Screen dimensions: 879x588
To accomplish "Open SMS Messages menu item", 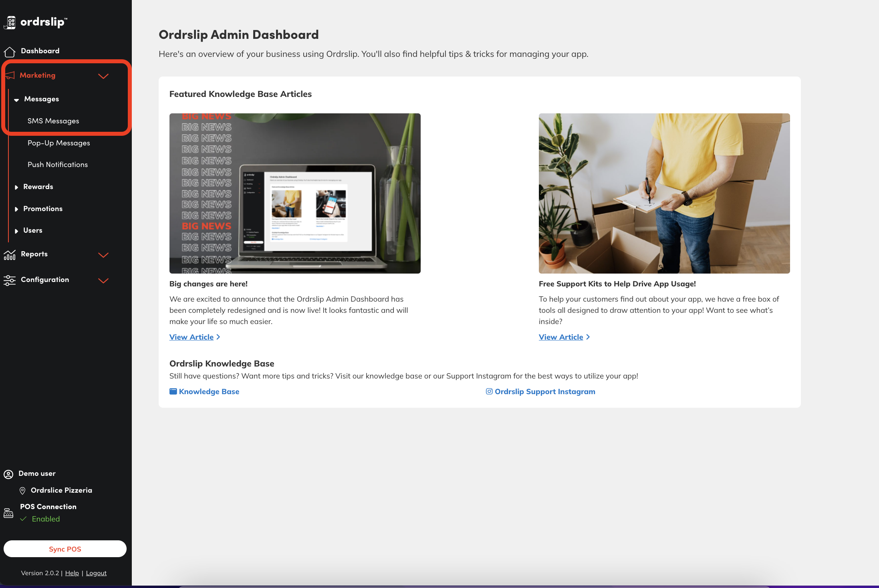I will pyautogui.click(x=53, y=121).
